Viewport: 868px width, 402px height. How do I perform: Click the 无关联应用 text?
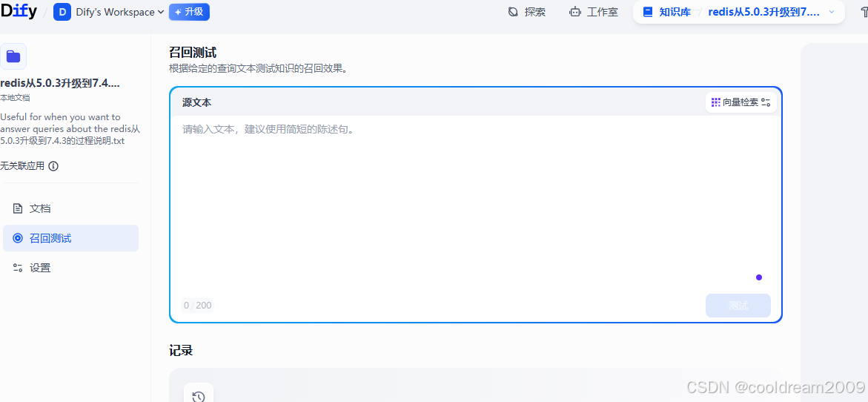pyautogui.click(x=22, y=165)
